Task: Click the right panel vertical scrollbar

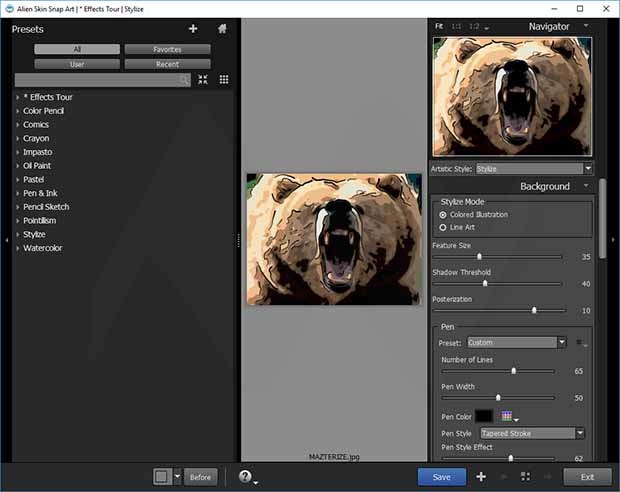Action: click(602, 218)
